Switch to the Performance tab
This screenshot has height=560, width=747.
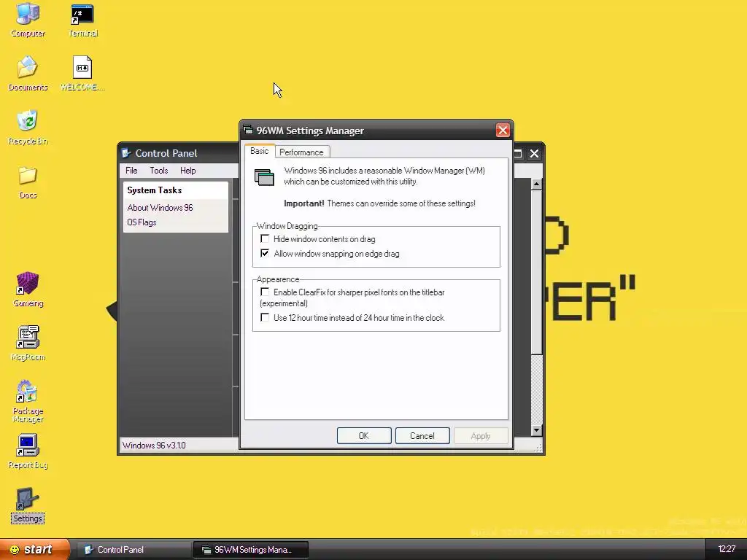tap(301, 152)
